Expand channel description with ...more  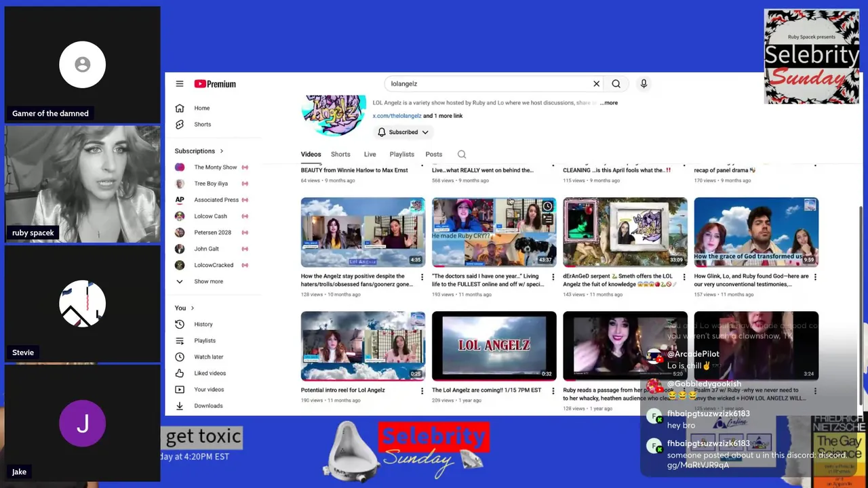[609, 103]
